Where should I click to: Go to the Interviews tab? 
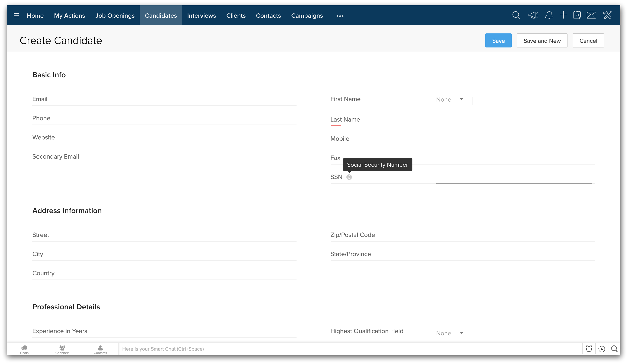[x=201, y=16]
